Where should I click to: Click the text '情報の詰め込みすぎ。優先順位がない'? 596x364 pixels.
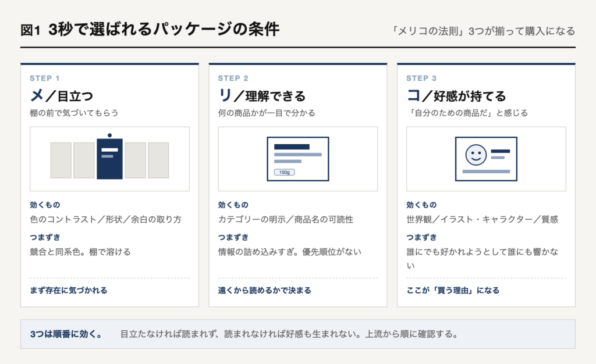pos(290,252)
